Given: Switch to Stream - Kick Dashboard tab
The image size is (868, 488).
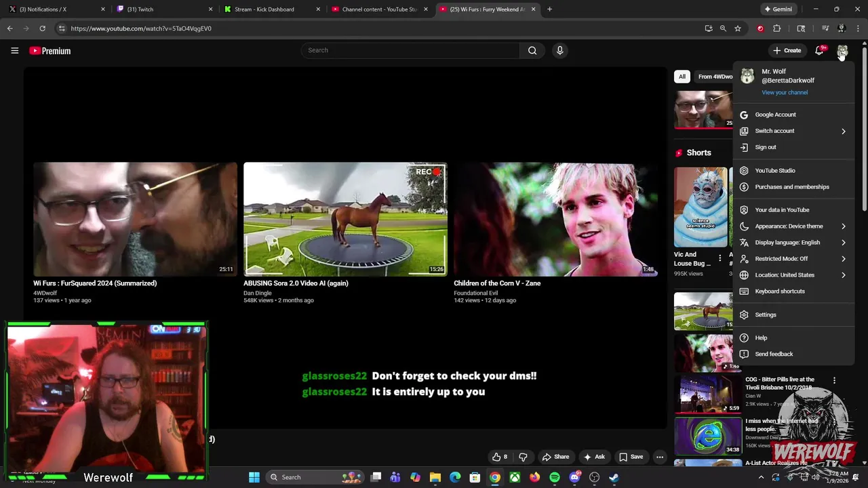Looking at the screenshot, I should (x=271, y=9).
